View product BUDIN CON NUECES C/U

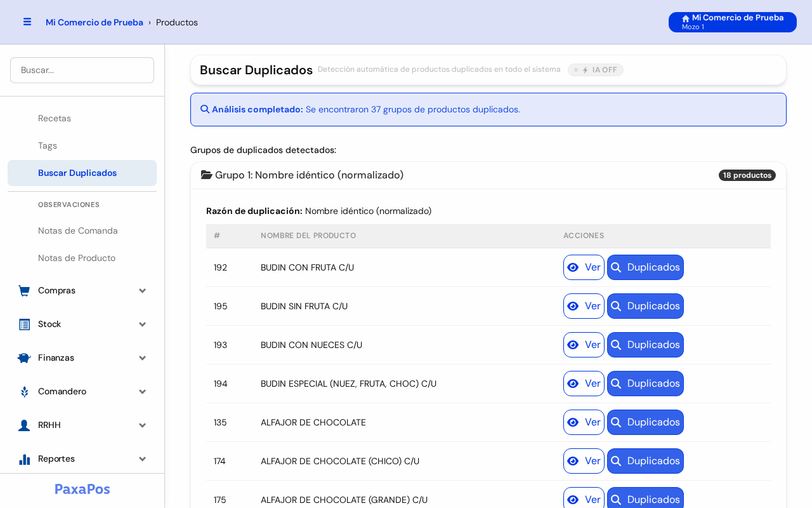[584, 345]
